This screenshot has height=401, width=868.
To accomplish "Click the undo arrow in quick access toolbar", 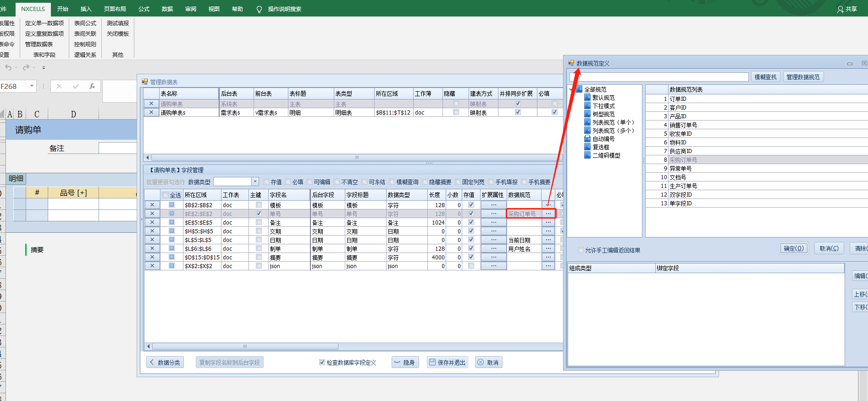I will [8, 67].
